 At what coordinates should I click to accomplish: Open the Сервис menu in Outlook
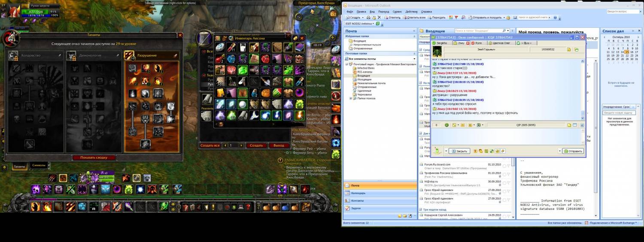click(397, 11)
